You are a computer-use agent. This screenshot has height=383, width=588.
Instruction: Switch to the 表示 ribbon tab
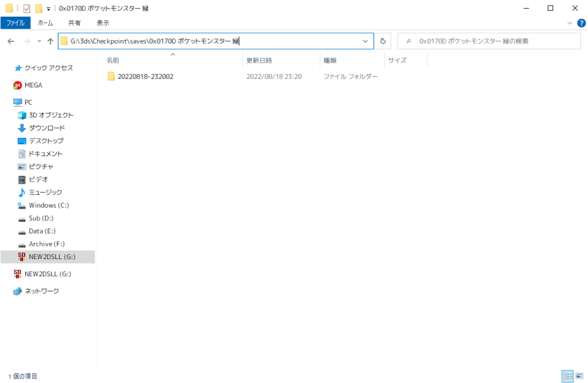click(x=103, y=23)
